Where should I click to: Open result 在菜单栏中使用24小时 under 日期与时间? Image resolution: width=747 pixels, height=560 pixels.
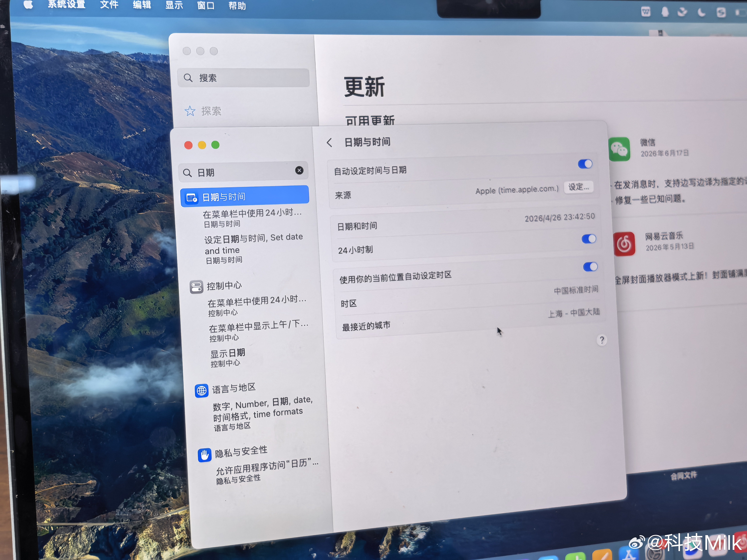point(252,218)
